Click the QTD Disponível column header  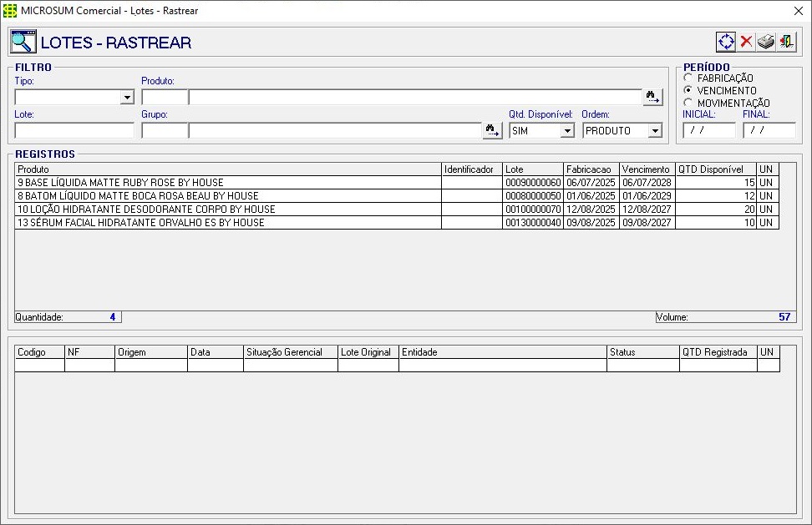pos(716,169)
